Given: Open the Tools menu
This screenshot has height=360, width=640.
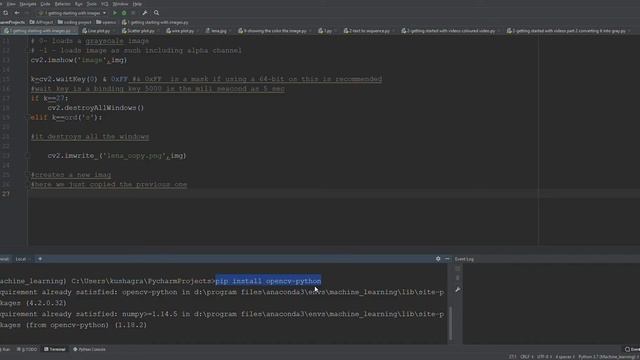Looking at the screenshot, I should pos(92,4).
